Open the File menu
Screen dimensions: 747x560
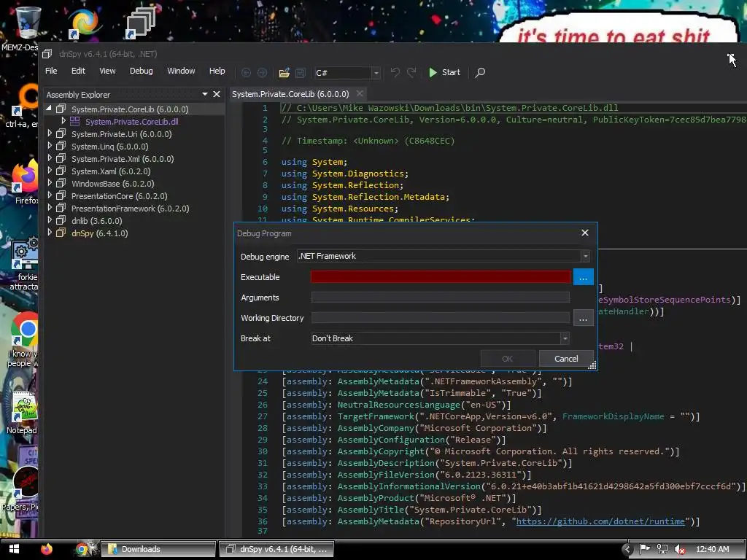tap(51, 71)
